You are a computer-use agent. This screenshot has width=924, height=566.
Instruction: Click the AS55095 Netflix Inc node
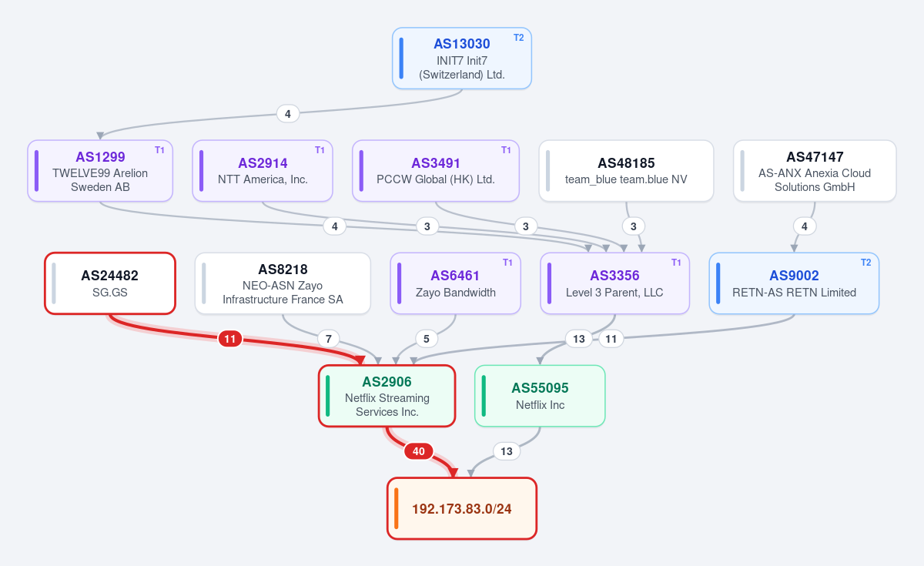point(540,396)
